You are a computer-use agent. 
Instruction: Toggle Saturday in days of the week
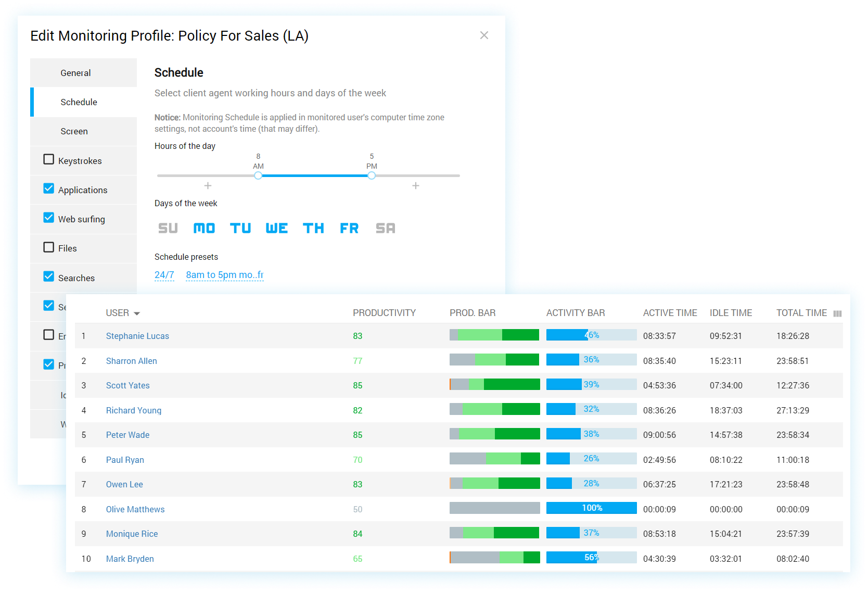[385, 228]
